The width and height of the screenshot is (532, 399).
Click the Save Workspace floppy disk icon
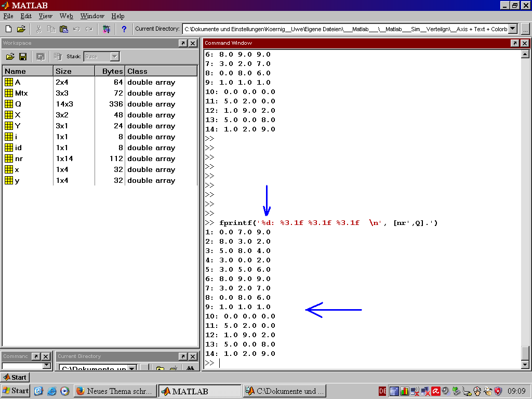[x=23, y=57]
